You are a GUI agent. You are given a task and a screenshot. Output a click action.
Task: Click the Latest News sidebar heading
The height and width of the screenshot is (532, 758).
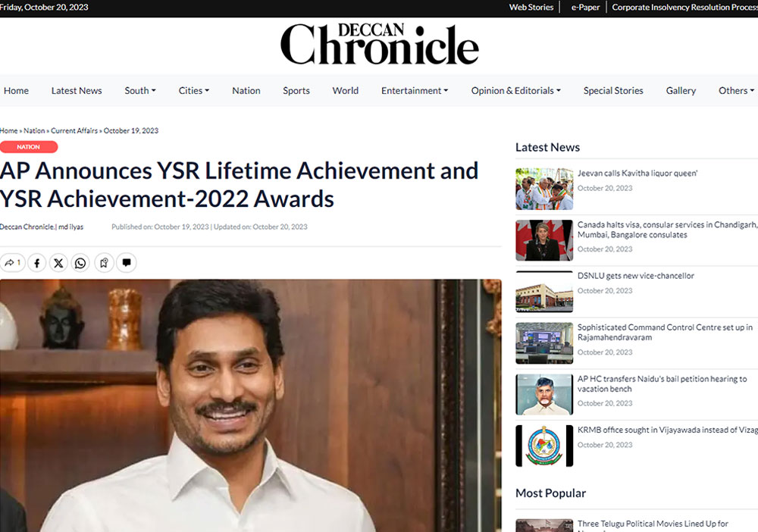547,147
